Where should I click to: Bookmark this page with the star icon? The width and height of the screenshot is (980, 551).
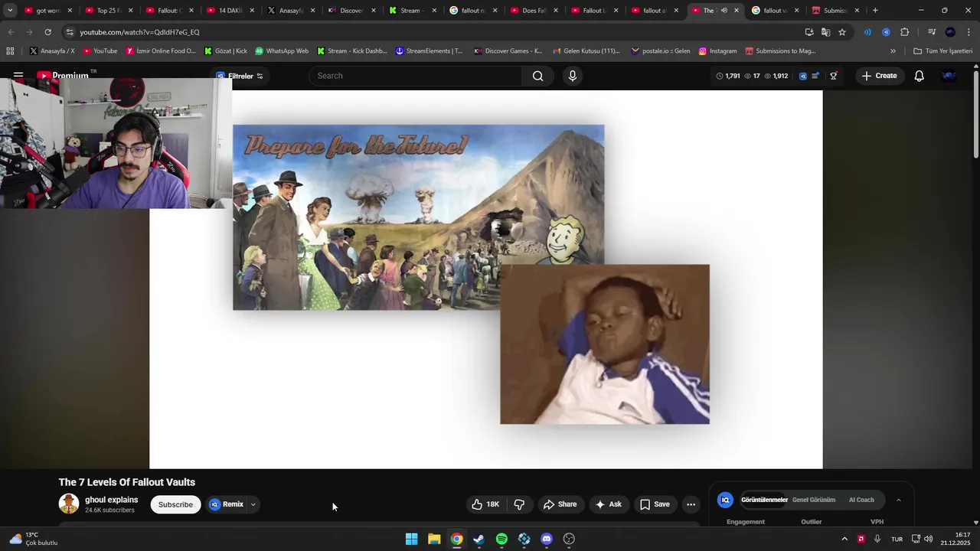tap(842, 32)
